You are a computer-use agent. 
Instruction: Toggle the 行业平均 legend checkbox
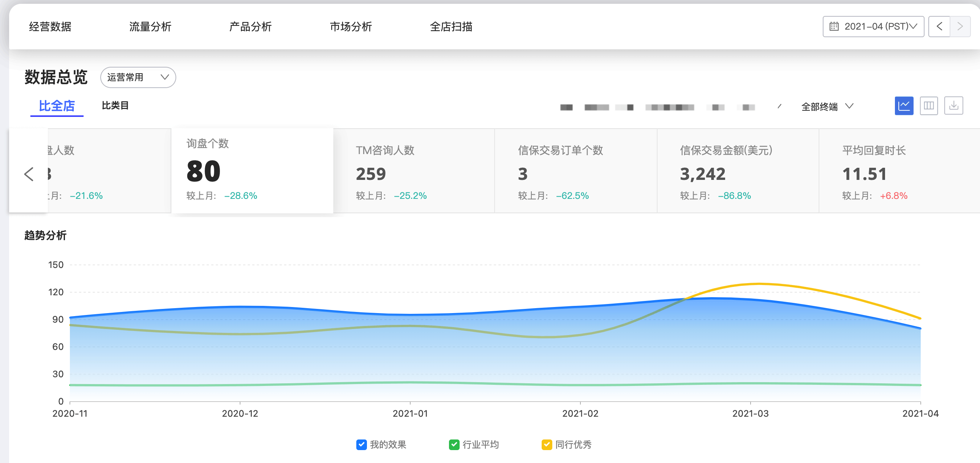(x=454, y=444)
